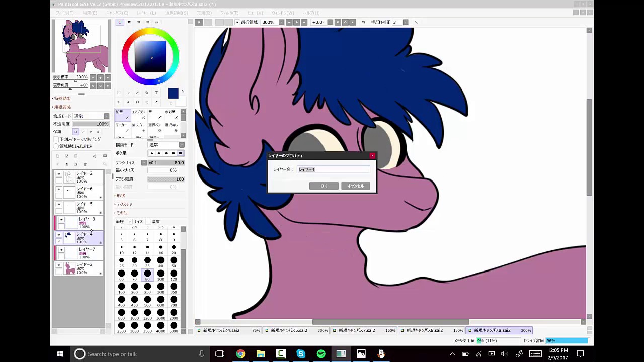
Task: Expand the 形状 brush section
Action: point(120,196)
